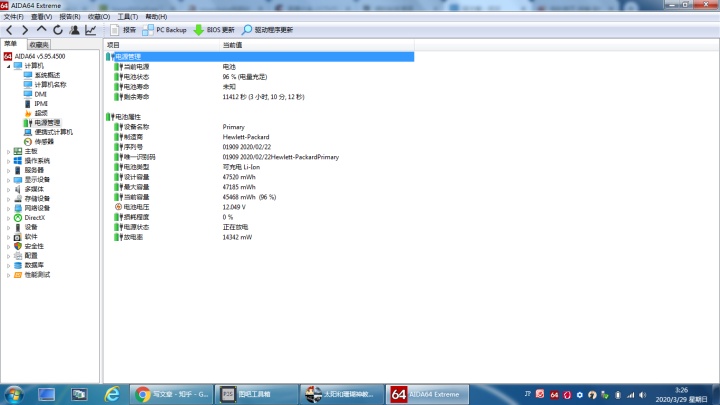Switch to the 图吧工具箱 taskbar window
Viewport: 720px width, 405px height.
(256, 394)
